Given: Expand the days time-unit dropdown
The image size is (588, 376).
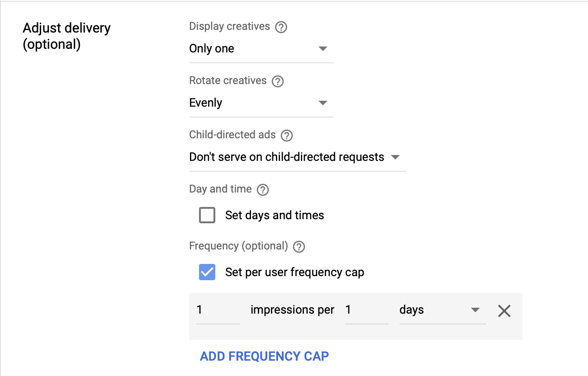Looking at the screenshot, I should (442, 310).
